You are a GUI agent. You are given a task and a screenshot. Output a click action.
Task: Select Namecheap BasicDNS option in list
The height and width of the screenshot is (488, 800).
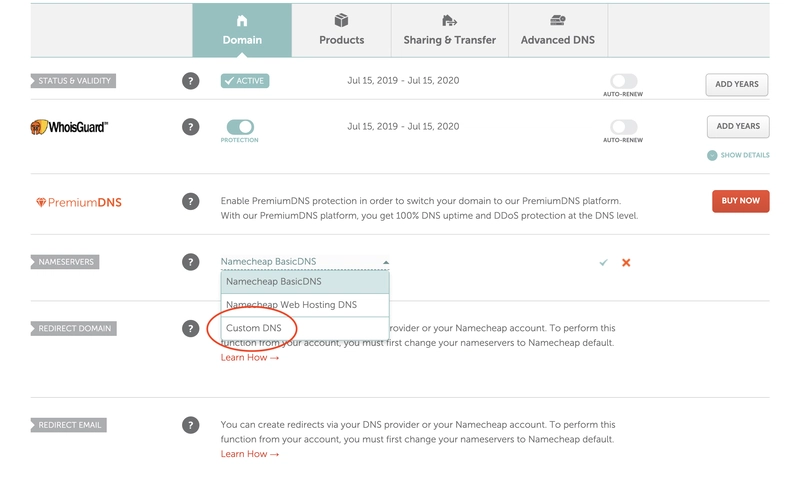coord(305,282)
